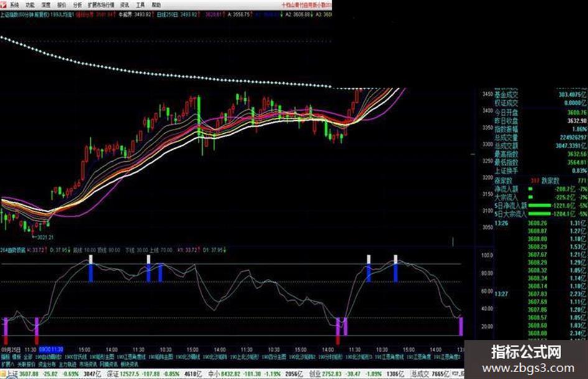Click the 上证 index in status bar
This screenshot has width=588, height=379.
click(13, 374)
